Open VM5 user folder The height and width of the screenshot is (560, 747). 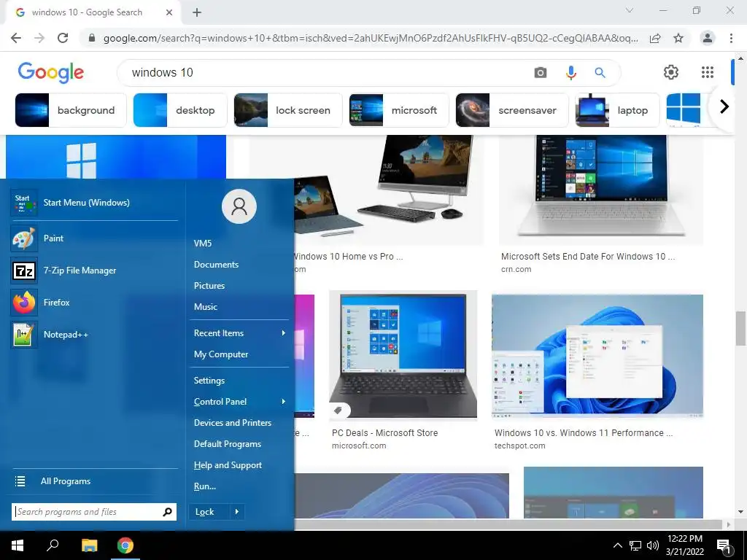pyautogui.click(x=203, y=244)
